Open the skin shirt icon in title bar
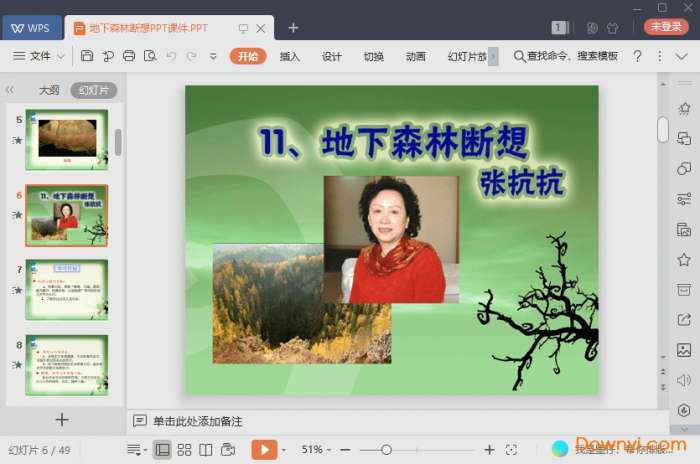The image size is (700, 464). [612, 28]
